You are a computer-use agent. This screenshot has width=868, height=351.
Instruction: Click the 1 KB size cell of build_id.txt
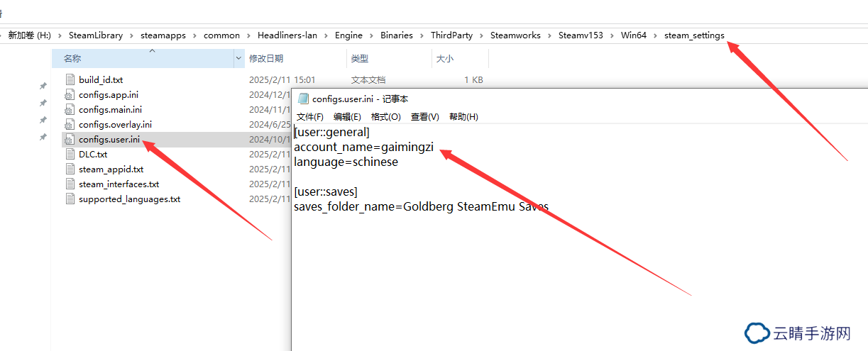(x=473, y=80)
